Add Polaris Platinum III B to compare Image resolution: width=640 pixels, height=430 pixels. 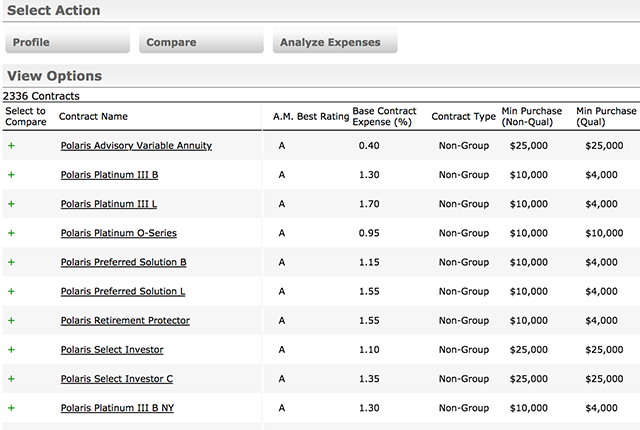click(x=12, y=175)
